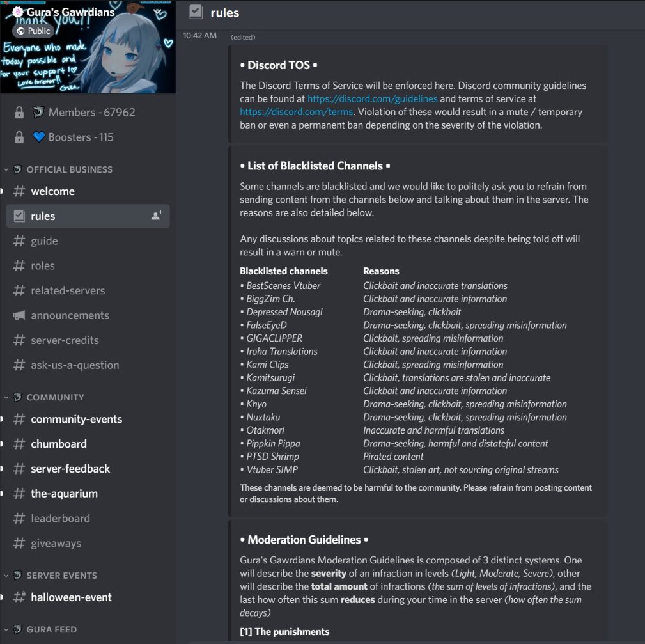Click the Reasons column header
Viewport: 645px width, 644px height.
[x=381, y=271]
